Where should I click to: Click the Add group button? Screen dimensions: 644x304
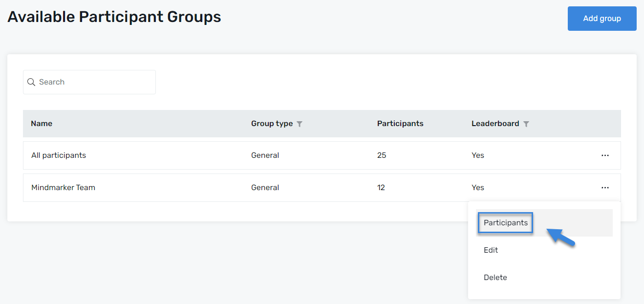[x=601, y=19]
